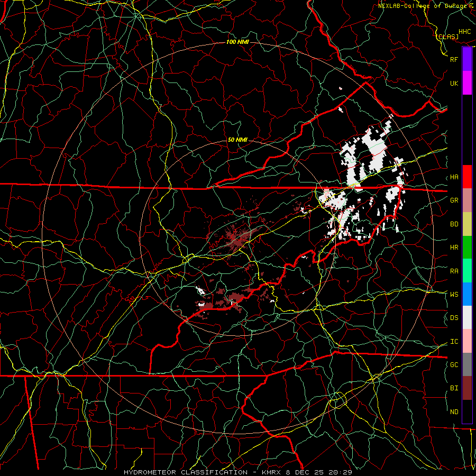Click the BI brown legend swatch
This screenshot has height=476, width=476.
pyautogui.click(x=467, y=388)
